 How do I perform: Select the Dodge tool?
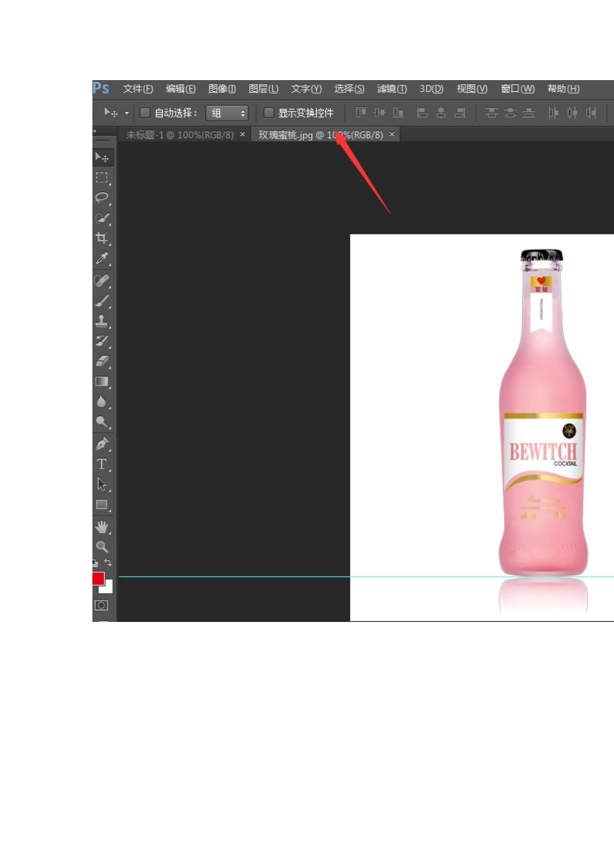[102, 422]
